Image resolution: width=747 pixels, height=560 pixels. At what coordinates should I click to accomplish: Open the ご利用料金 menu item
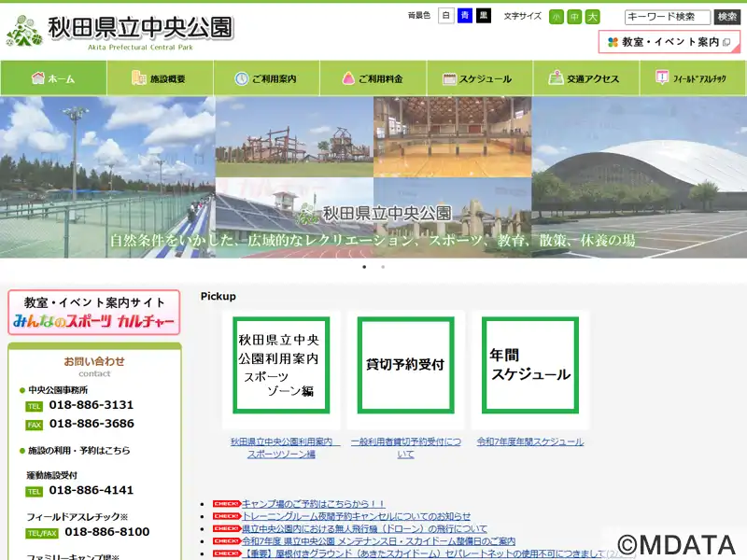click(x=373, y=78)
